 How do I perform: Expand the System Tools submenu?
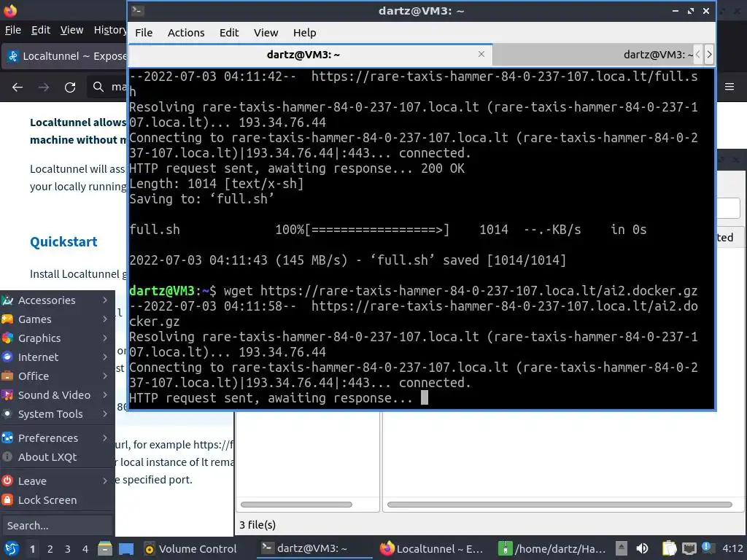point(57,414)
